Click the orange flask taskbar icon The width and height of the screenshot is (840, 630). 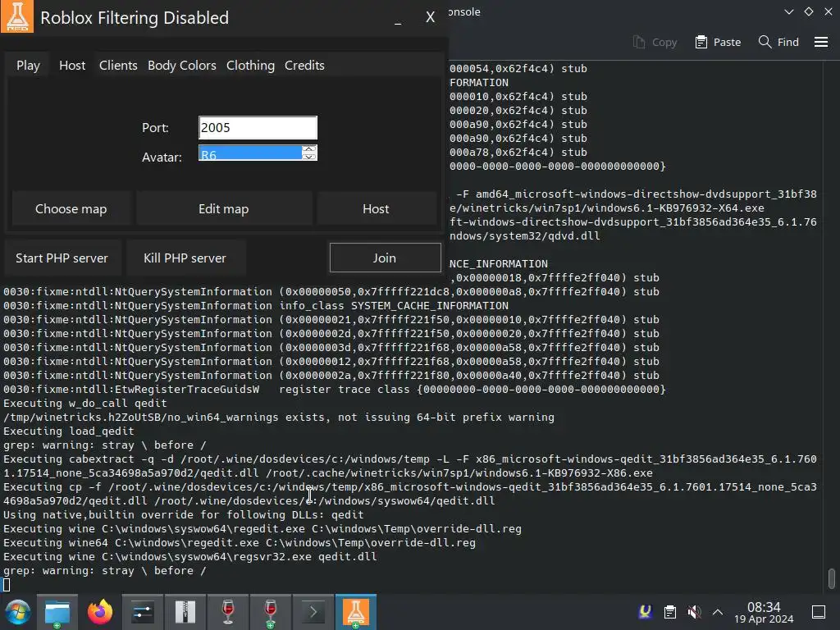pyautogui.click(x=356, y=612)
